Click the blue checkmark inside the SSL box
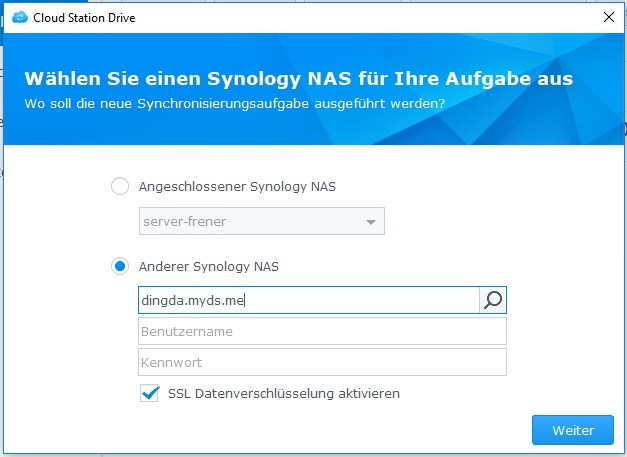 (150, 393)
